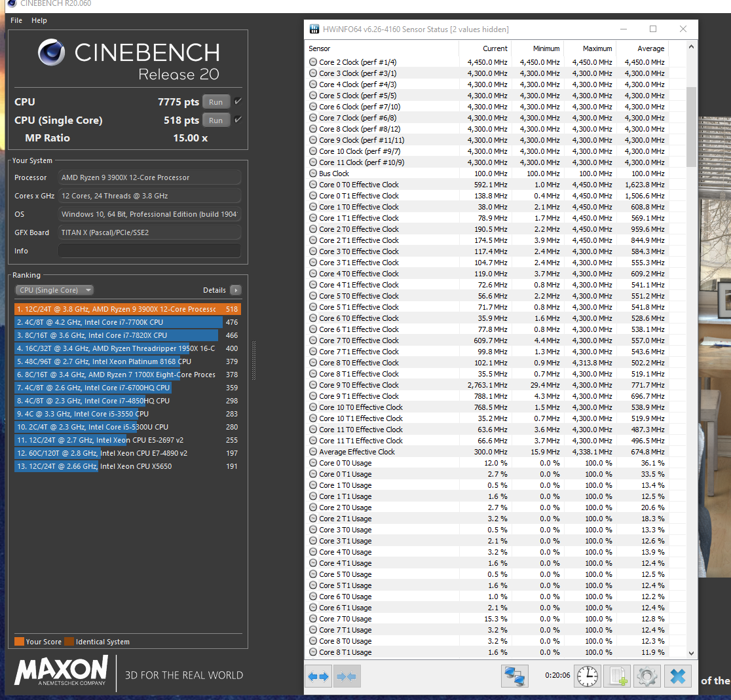Image resolution: width=731 pixels, height=700 pixels.
Task: Click Core 0 T0 Usage sensor icon
Action: pos(313,463)
